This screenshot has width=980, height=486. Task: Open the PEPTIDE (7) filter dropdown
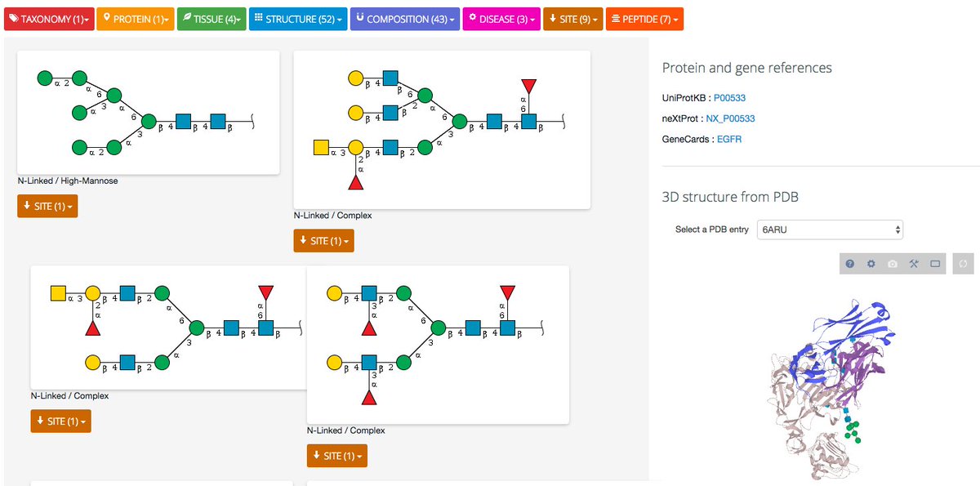644,19
